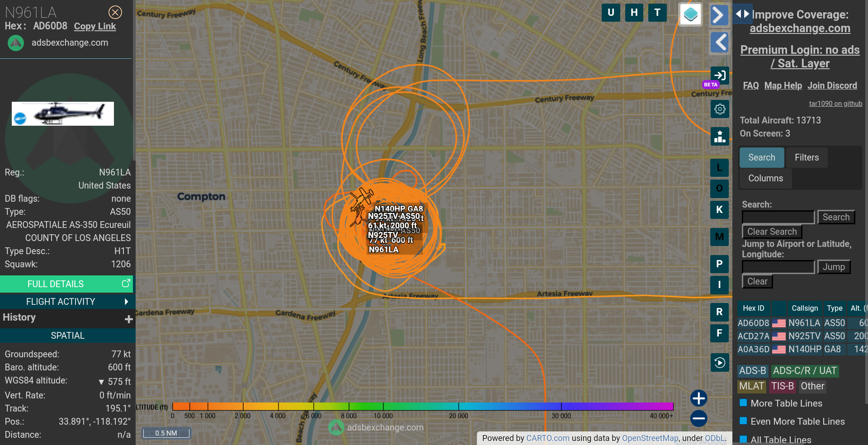The image size is (868, 445).
Task: Click the right chevron sidebar arrow
Action: click(719, 15)
